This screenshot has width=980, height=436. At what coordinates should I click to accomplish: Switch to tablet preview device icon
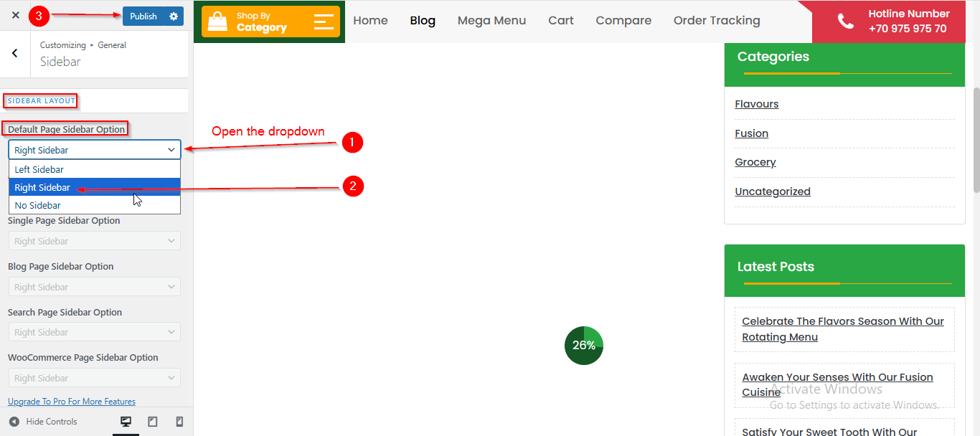(x=153, y=422)
